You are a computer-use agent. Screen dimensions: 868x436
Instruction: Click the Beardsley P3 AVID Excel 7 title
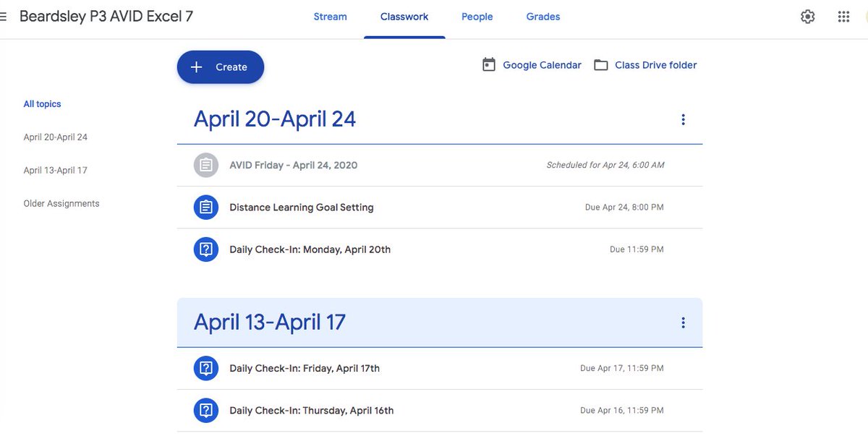[106, 16]
